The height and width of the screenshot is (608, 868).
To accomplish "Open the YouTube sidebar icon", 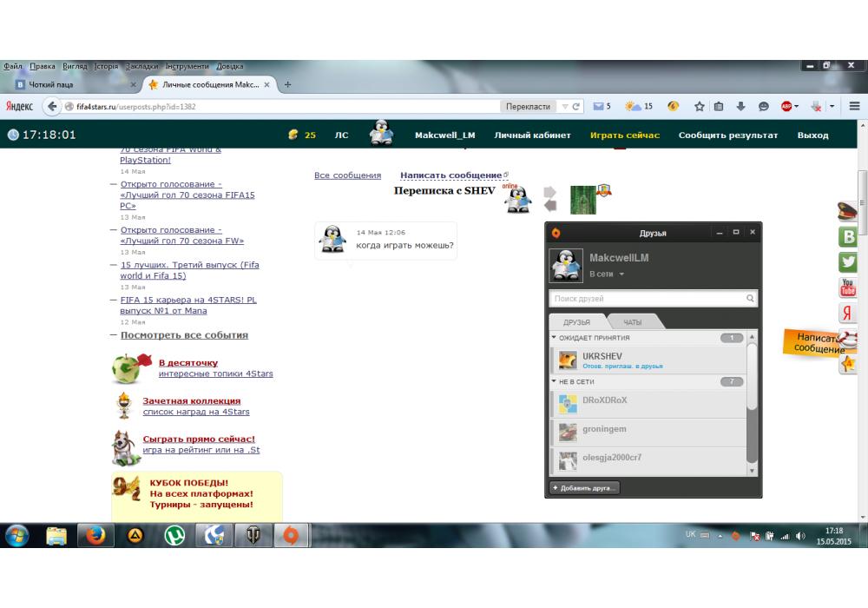I will pyautogui.click(x=847, y=287).
